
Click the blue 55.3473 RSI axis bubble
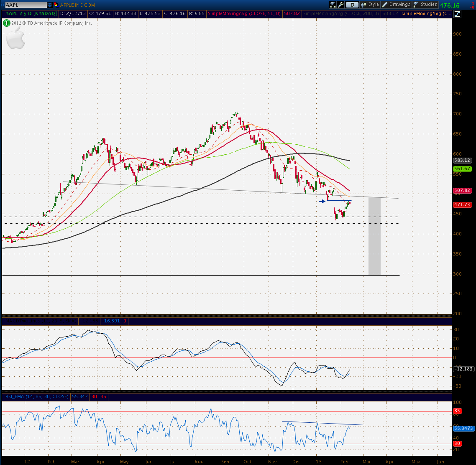pyautogui.click(x=463, y=429)
